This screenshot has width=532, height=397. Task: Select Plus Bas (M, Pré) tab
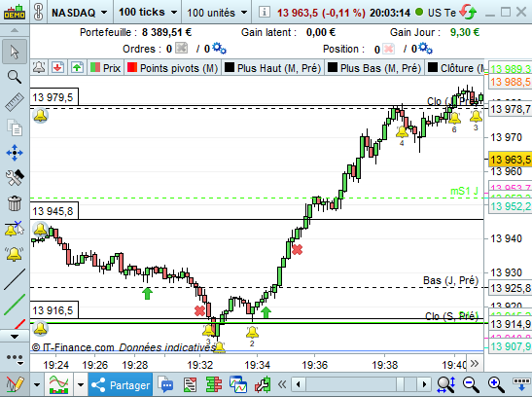pos(374,68)
